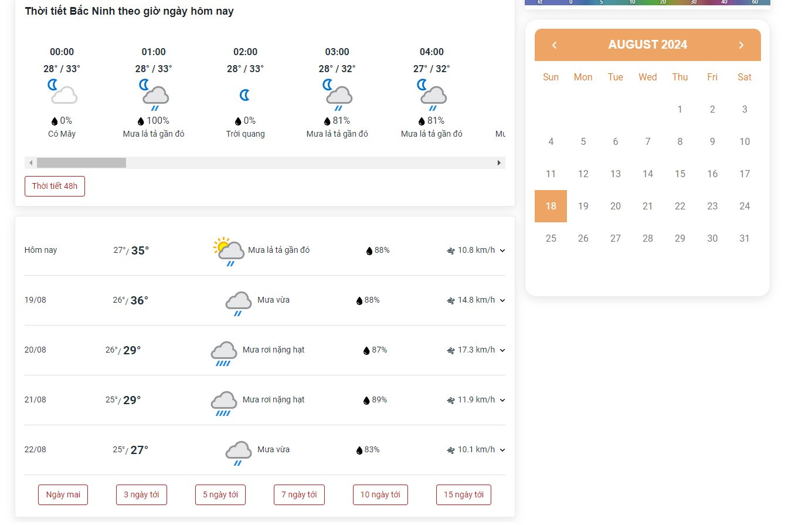Click the raindrop icon beside 87%
The image size is (812, 525).
(366, 351)
